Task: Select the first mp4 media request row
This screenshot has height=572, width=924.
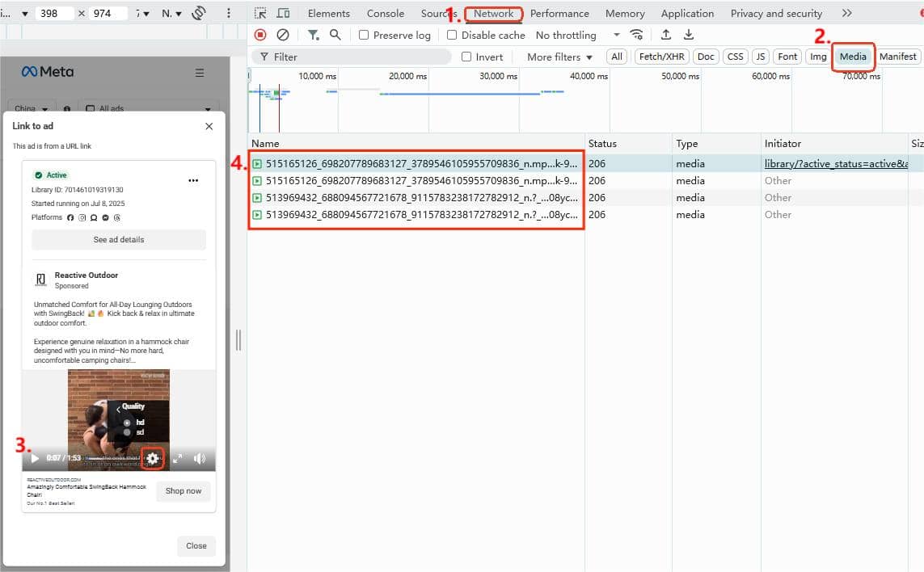Action: [x=416, y=163]
